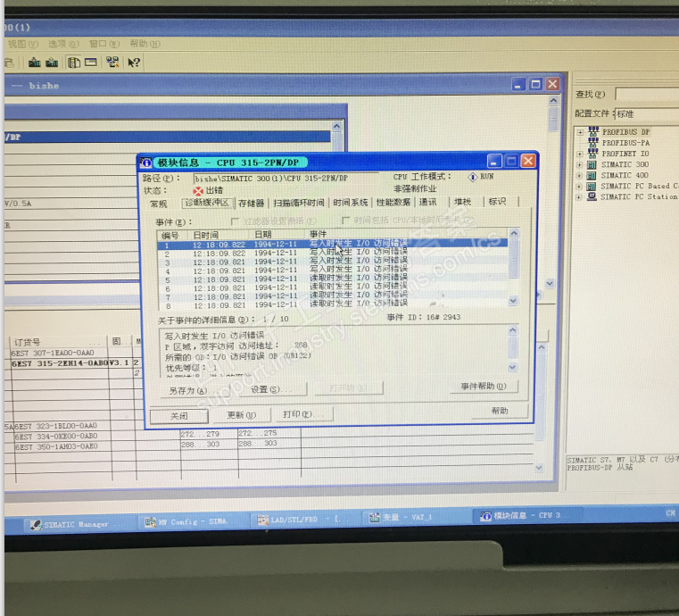The height and width of the screenshot is (616, 679).
Task: Click the context help arrow-question icon
Action: click(133, 62)
